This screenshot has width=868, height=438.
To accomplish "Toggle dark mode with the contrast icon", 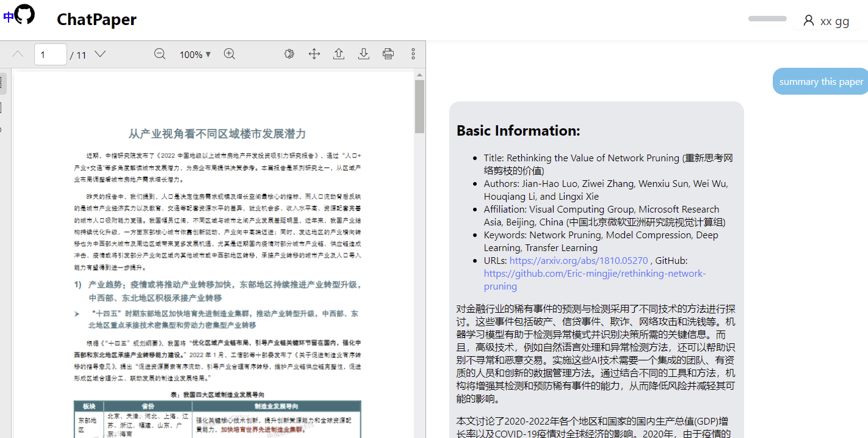I will pos(289,54).
